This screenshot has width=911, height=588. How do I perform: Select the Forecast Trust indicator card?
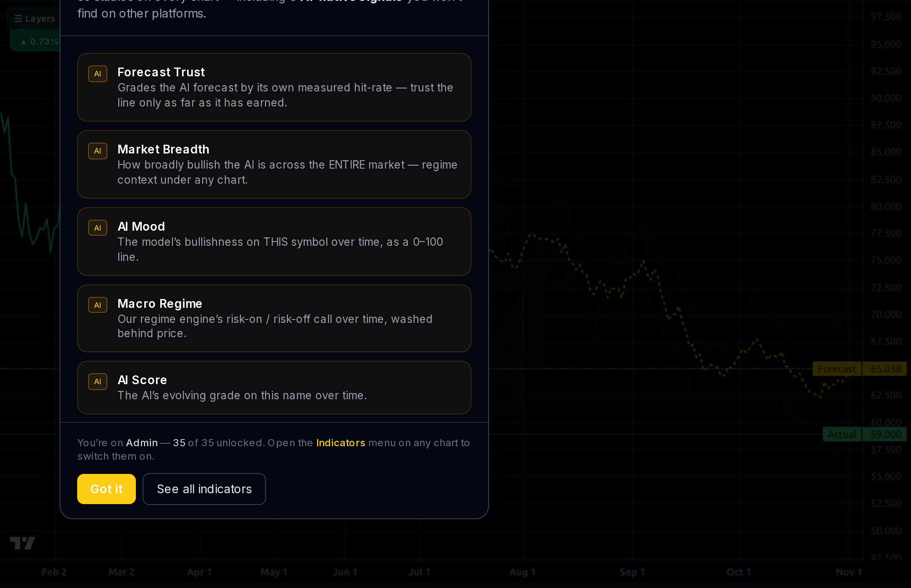pyautogui.click(x=274, y=87)
